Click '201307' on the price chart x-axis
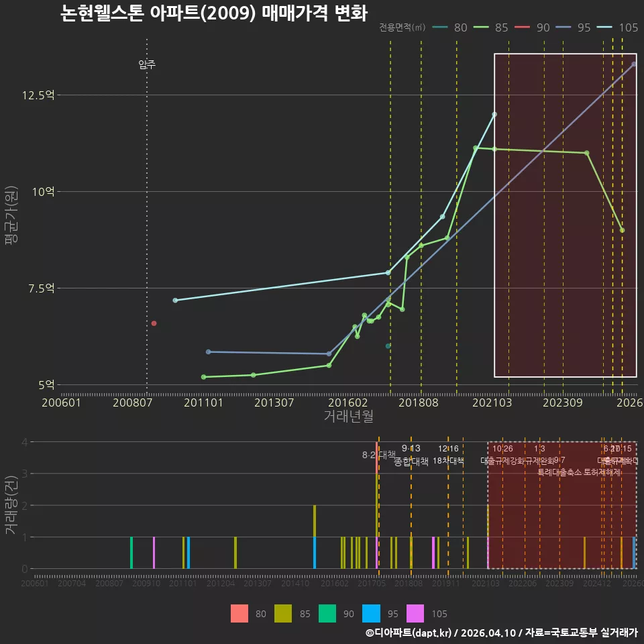 pos(274,402)
